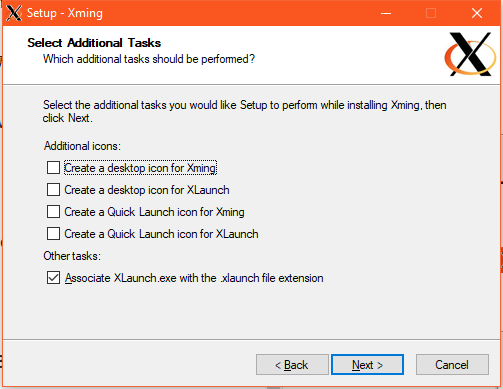503x389 pixels.
Task: Click the 'Associate XLaunch.exe' label text
Action: (x=111, y=278)
